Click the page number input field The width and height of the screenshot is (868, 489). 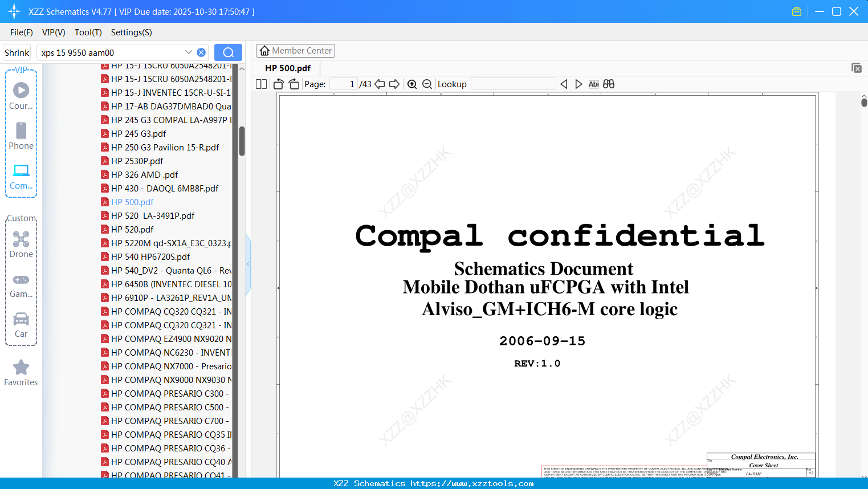[x=344, y=84]
